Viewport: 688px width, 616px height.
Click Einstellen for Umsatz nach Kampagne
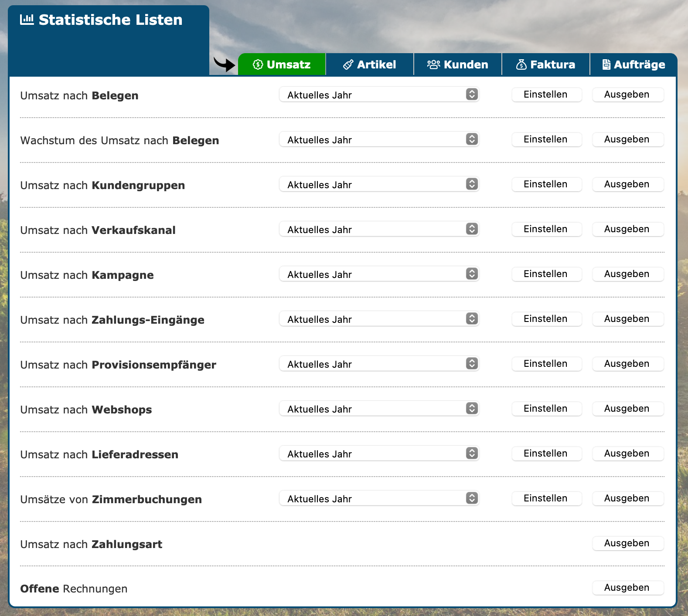[x=546, y=274]
